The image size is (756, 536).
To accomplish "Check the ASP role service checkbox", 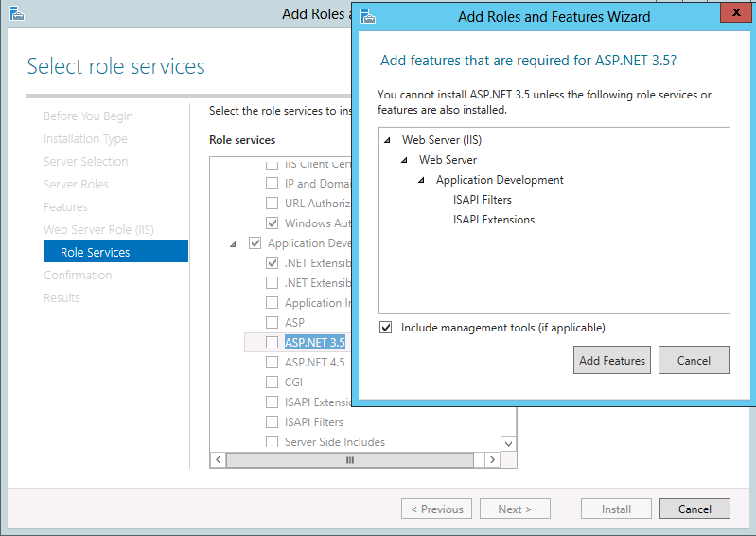I will pos(272,322).
